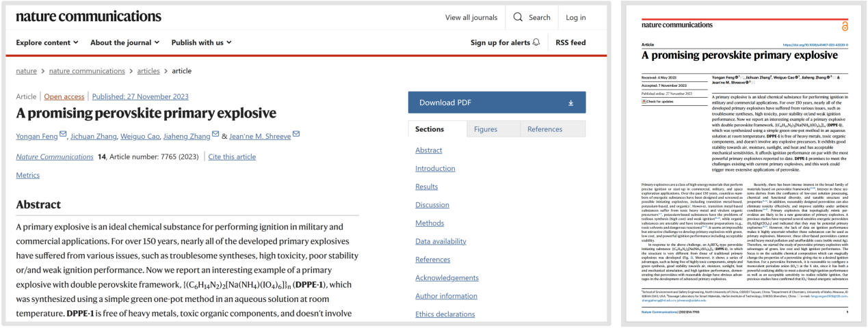Expand the Explore content dropdown
868x328 pixels.
[x=47, y=42]
